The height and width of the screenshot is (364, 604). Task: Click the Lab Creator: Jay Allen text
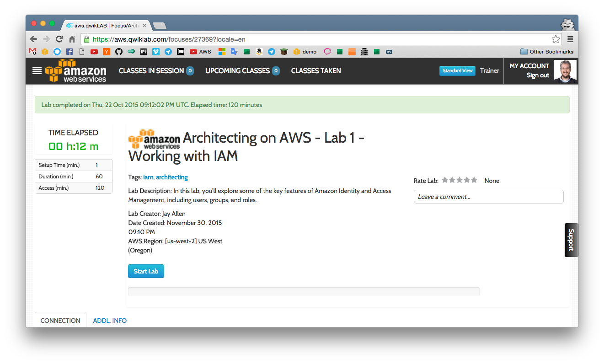click(157, 214)
